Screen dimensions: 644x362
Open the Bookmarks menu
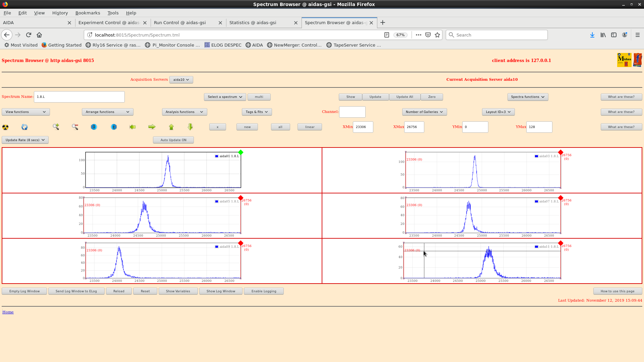click(88, 13)
